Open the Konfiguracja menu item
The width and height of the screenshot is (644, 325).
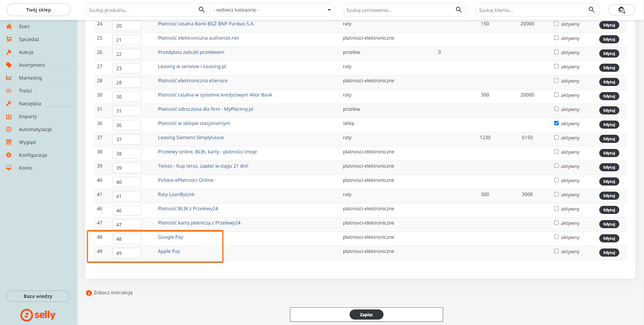coord(33,155)
